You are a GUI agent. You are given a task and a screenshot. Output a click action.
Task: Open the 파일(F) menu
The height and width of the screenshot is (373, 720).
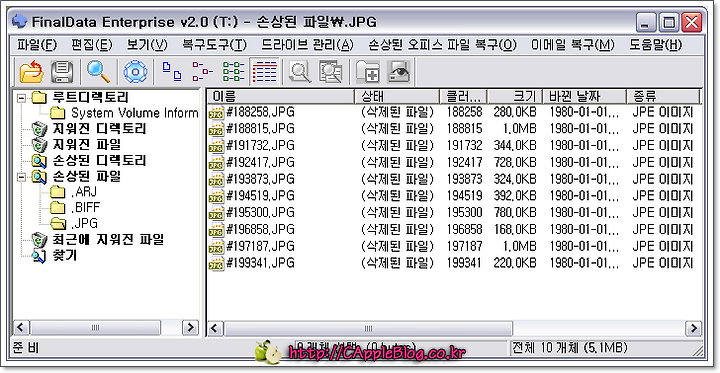coord(37,45)
